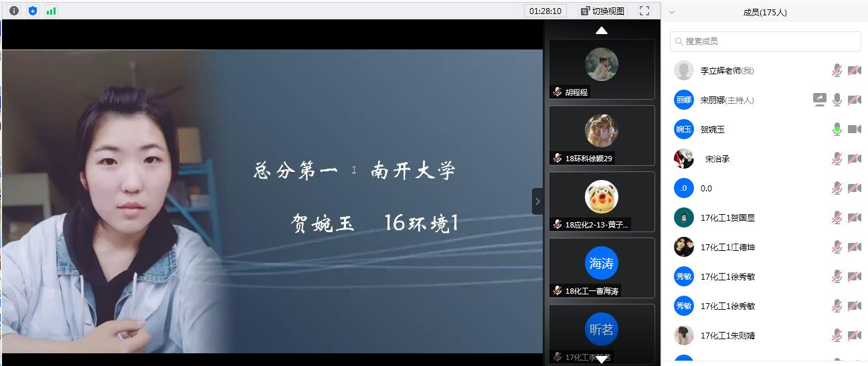This screenshot has width=868, height=366.
Task: Check the green network signal icon
Action: [52, 11]
